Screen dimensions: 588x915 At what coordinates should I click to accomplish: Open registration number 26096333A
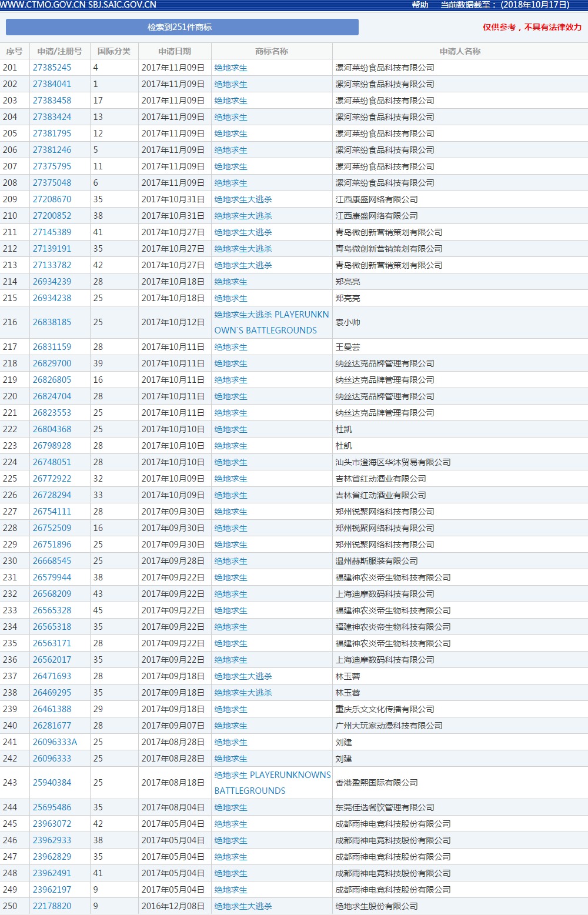coord(55,742)
